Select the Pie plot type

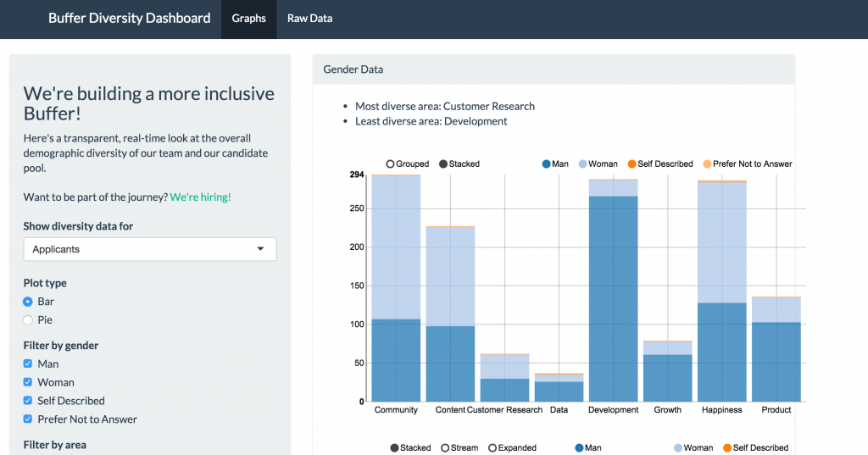28,320
